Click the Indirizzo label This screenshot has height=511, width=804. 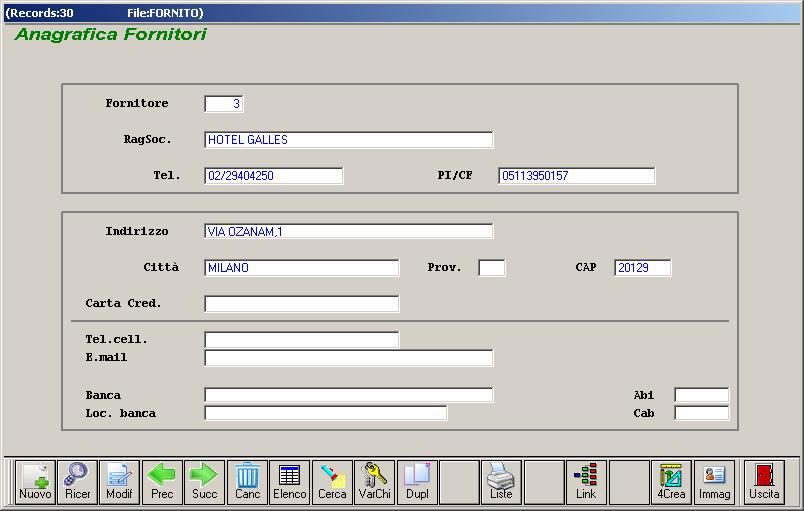(137, 231)
